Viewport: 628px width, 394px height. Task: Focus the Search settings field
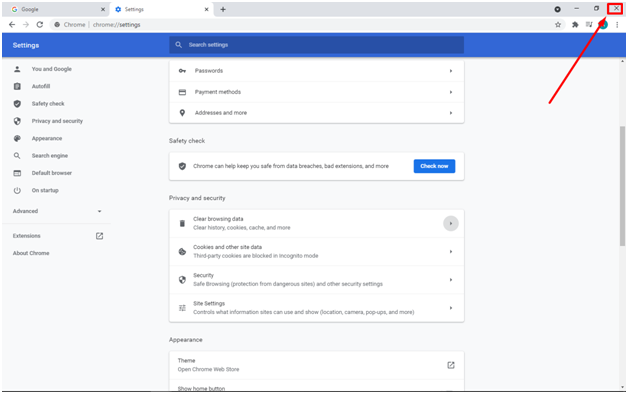pyautogui.click(x=316, y=45)
